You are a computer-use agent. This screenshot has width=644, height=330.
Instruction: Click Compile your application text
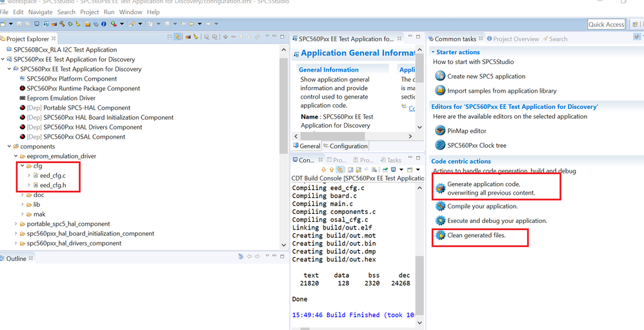pos(483,206)
